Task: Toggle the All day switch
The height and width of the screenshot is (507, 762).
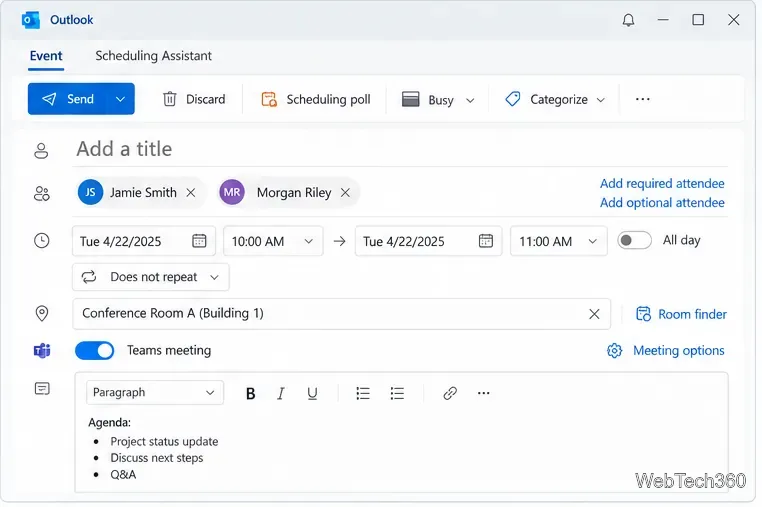Action: click(x=634, y=240)
